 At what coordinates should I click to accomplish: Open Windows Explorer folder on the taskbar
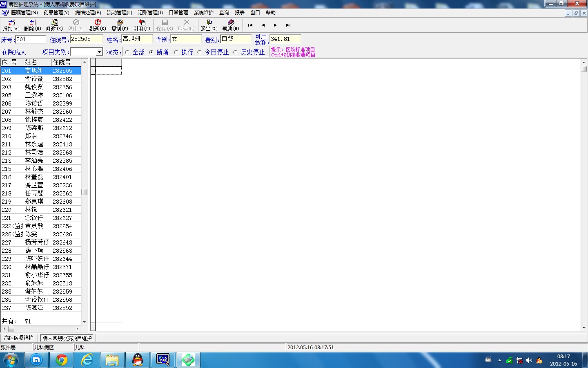[112, 360]
